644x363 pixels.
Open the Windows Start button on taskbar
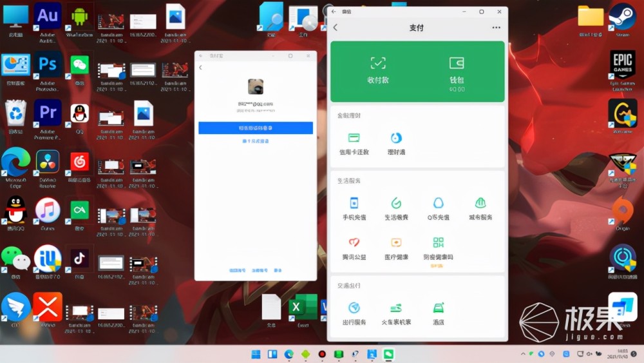[256, 354]
